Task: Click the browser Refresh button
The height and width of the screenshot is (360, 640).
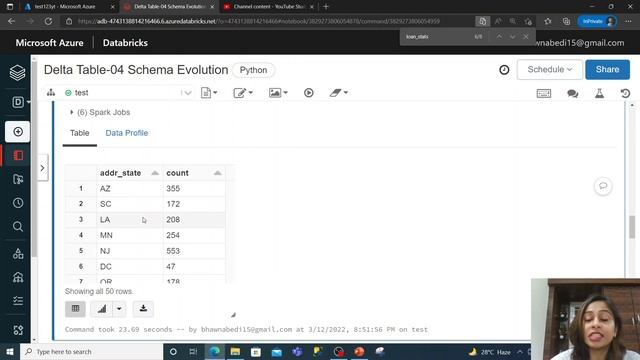Action: [x=48, y=21]
